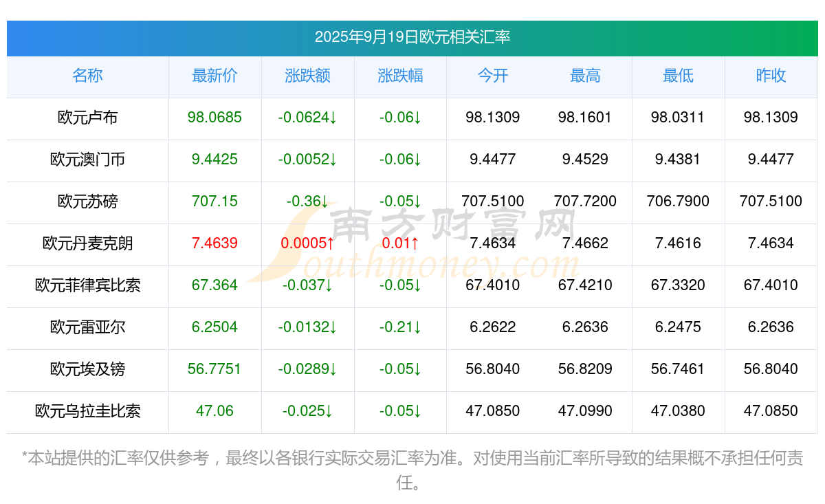This screenshot has width=825, height=504.
Task: Click the high value 707.7200
Action: click(x=585, y=201)
